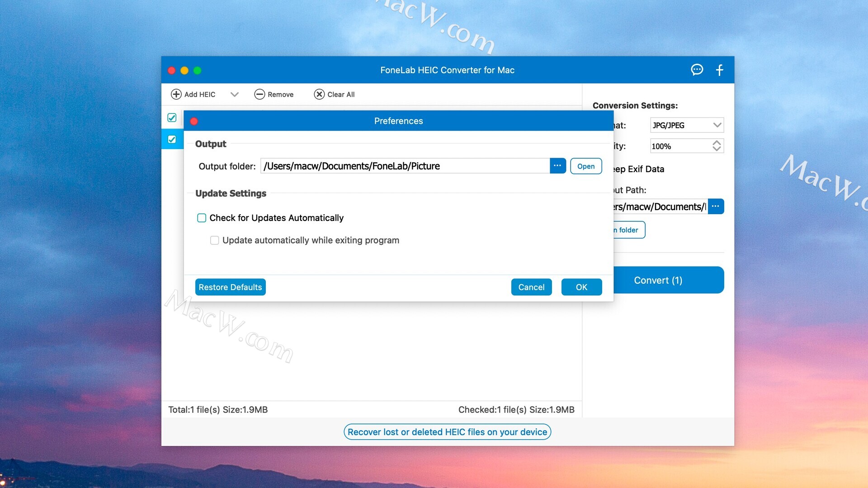Click the Clear All toolbar button
The height and width of the screenshot is (488, 868).
pyautogui.click(x=334, y=94)
